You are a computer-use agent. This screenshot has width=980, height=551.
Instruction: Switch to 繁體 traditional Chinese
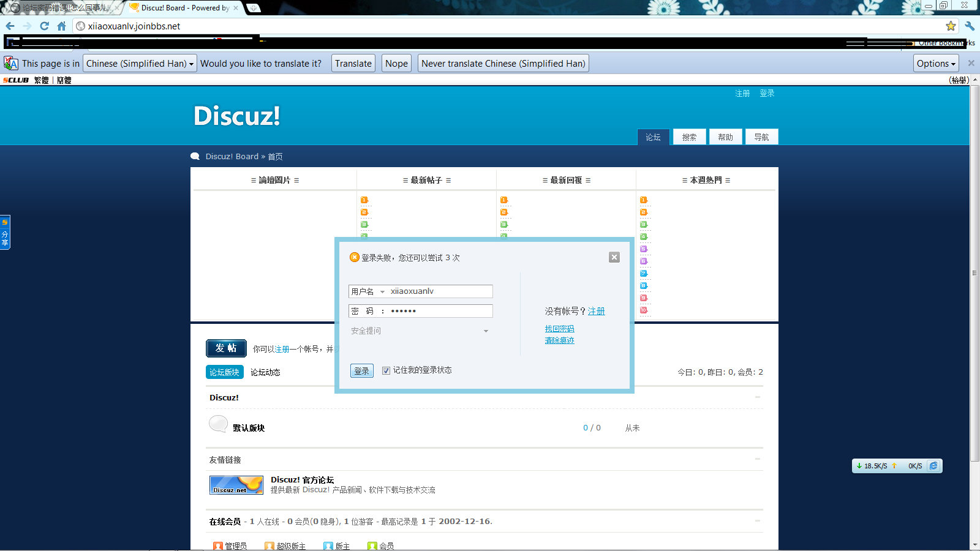coord(41,80)
